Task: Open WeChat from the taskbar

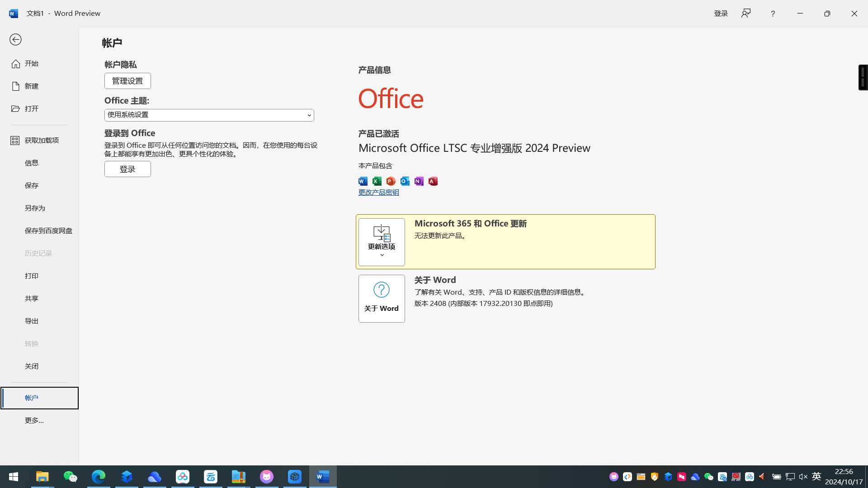Action: point(70,477)
